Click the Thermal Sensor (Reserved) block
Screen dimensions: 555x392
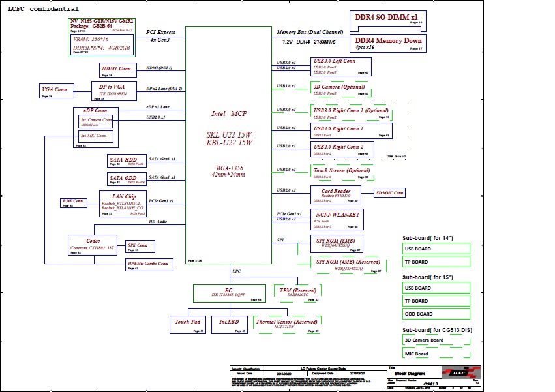click(286, 324)
